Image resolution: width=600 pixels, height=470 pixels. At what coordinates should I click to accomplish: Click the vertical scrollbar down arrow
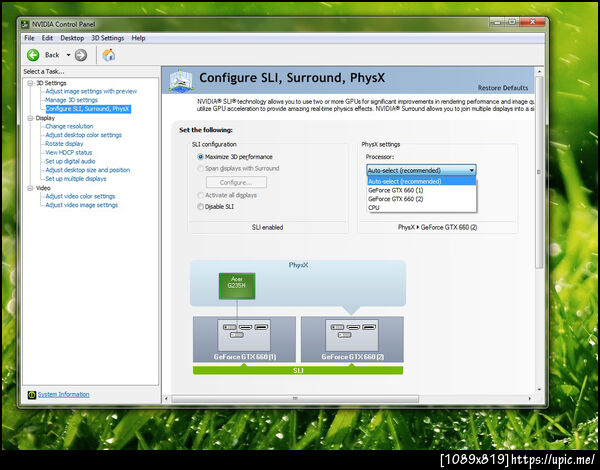coord(539,390)
